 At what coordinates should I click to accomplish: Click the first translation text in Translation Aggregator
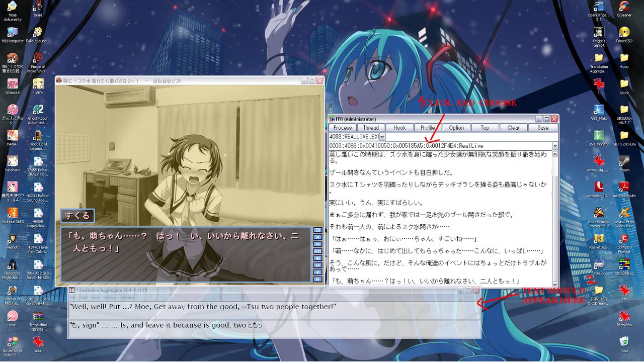click(x=202, y=307)
